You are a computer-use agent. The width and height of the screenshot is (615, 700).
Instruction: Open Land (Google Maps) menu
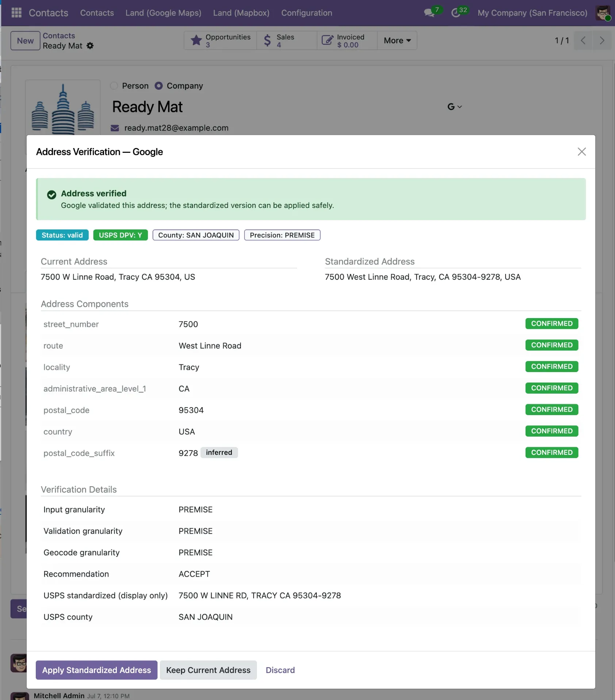point(164,13)
